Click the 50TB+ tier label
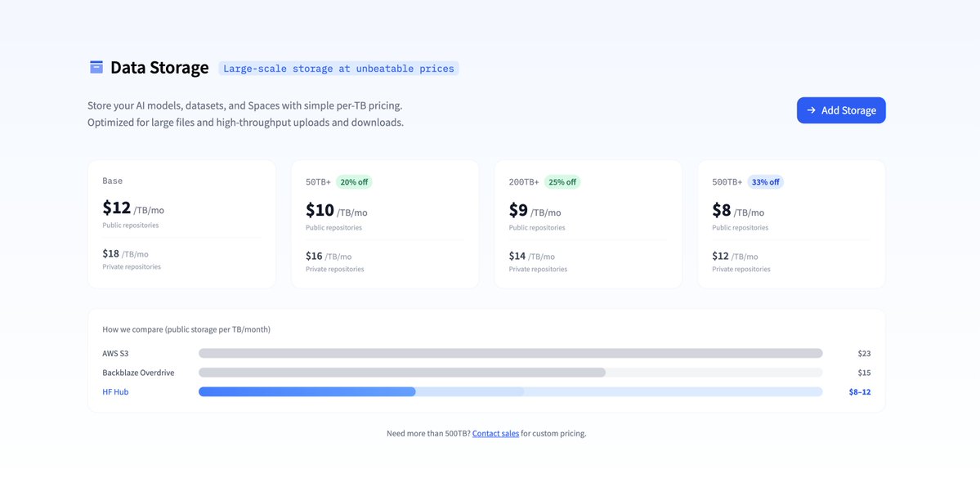 click(318, 182)
